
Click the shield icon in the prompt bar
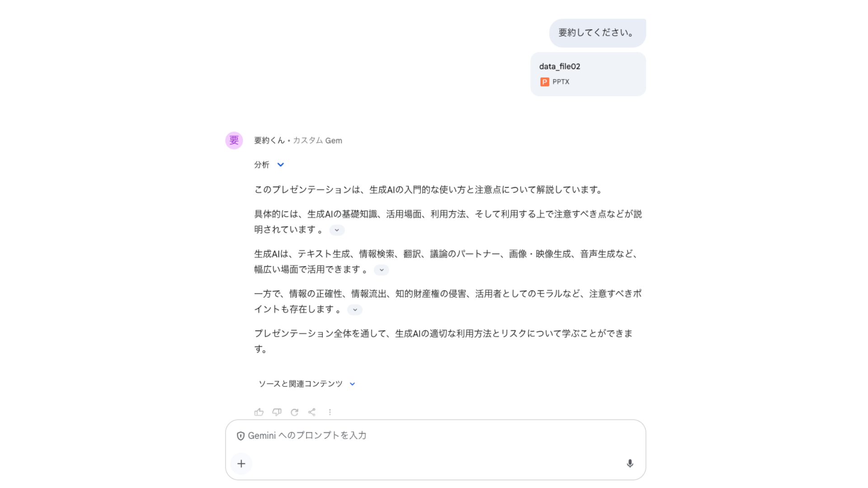pos(240,436)
